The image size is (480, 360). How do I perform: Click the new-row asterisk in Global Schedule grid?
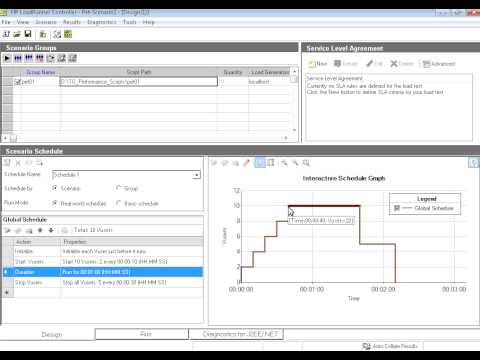(7, 293)
